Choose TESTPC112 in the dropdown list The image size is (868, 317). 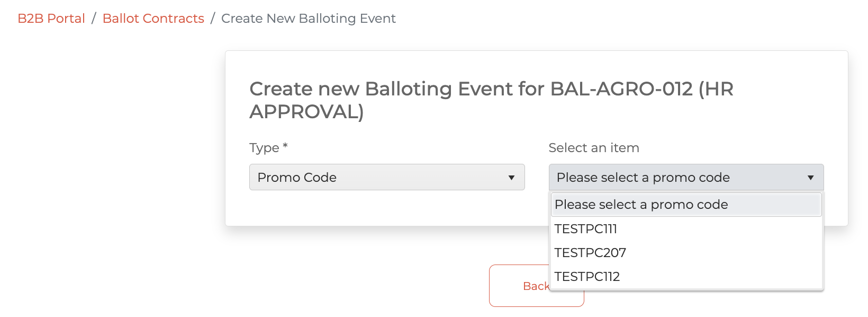tap(587, 277)
